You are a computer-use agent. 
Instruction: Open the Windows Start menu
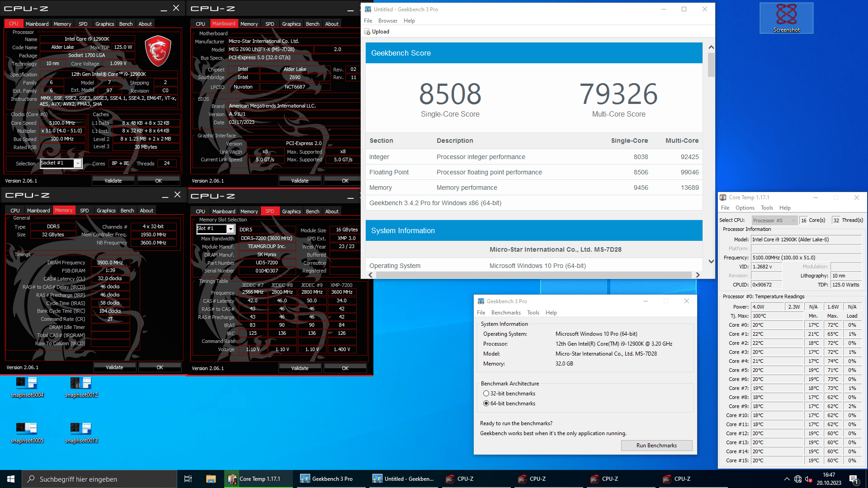pos(11,479)
